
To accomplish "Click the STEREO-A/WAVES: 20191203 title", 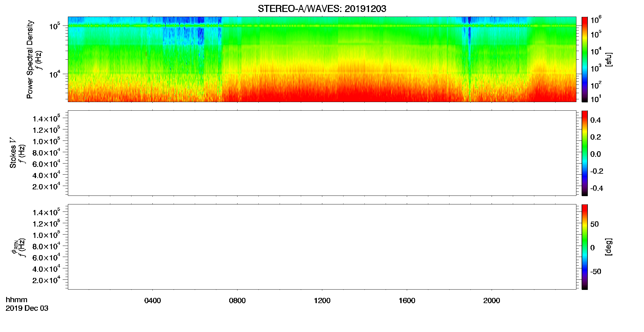I will click(322, 9).
